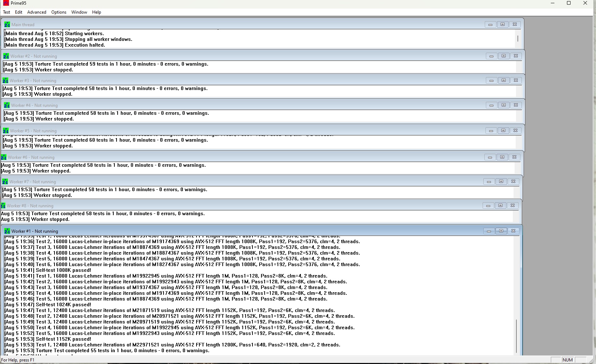Click the Worker #3 window icon
Image resolution: width=596 pixels, height=364 pixels.
coord(5,81)
